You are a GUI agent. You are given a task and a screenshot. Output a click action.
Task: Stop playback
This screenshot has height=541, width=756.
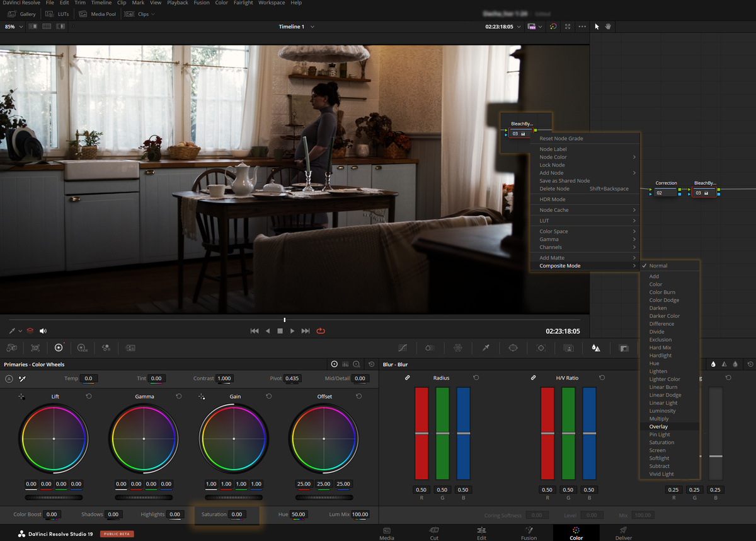280,330
